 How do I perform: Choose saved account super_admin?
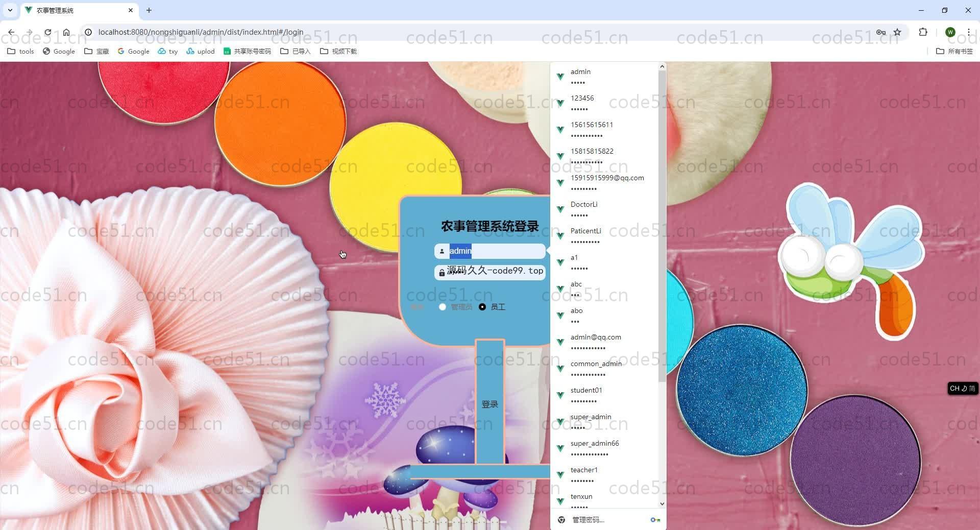(x=604, y=422)
